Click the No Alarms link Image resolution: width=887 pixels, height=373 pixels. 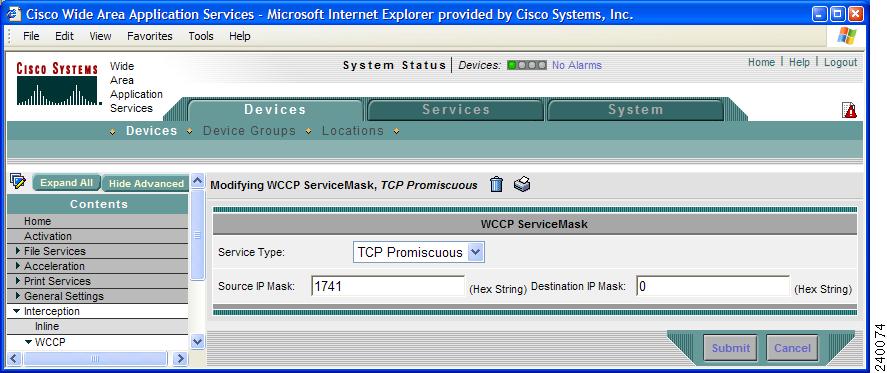pos(577,65)
